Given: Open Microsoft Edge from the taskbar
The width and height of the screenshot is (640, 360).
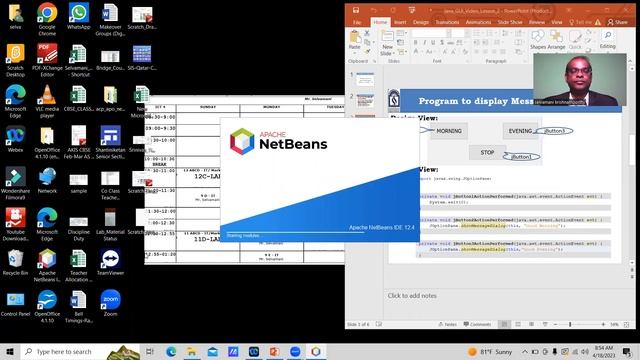Looking at the screenshot, I should [x=171, y=351].
